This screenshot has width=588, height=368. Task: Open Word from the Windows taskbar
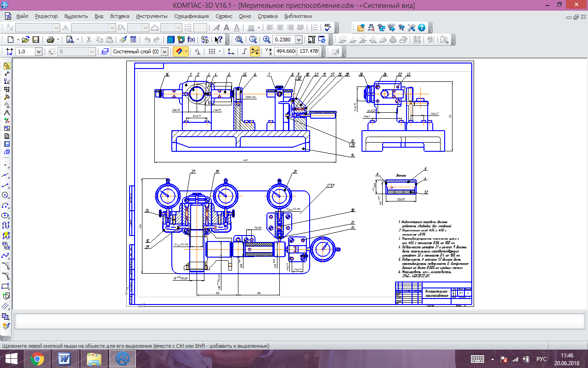[x=64, y=358]
